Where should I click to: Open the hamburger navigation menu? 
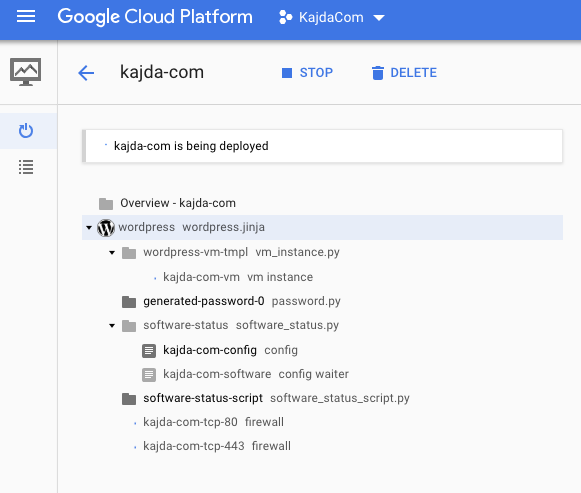tap(26, 17)
